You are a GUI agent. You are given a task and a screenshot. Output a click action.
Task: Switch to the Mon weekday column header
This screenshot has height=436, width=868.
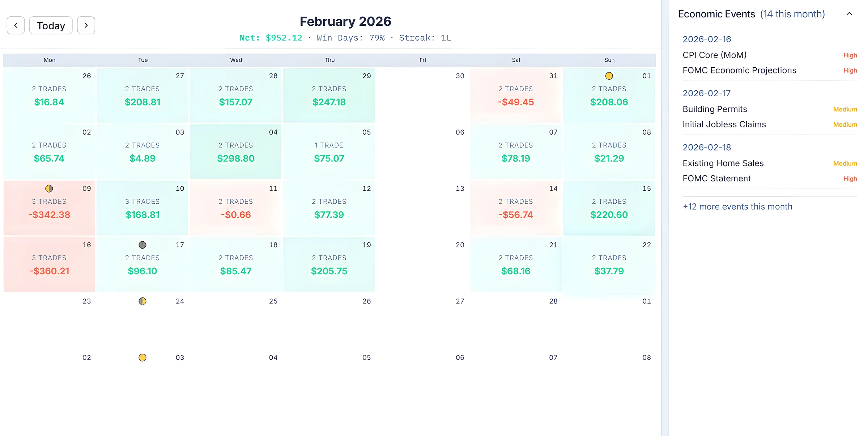pos(49,60)
